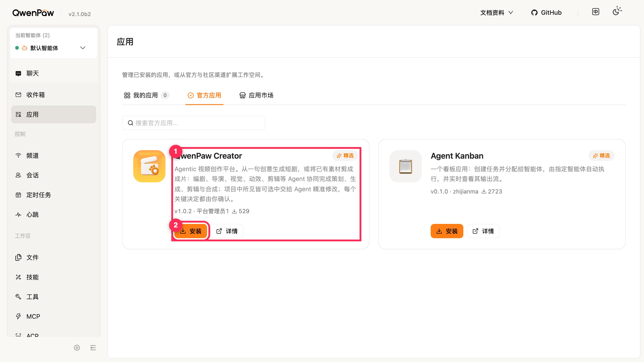Open the GitHub link

click(546, 13)
